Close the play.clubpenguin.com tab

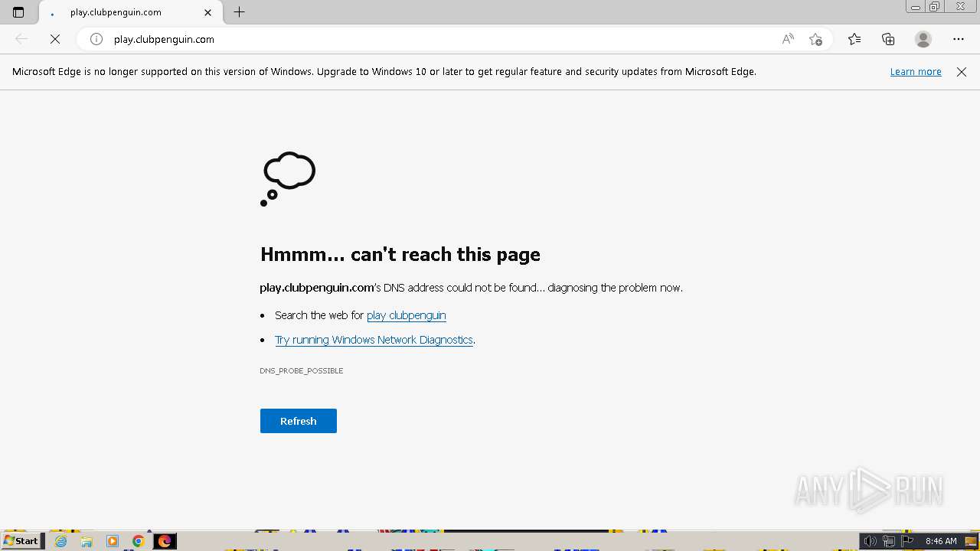(x=207, y=12)
